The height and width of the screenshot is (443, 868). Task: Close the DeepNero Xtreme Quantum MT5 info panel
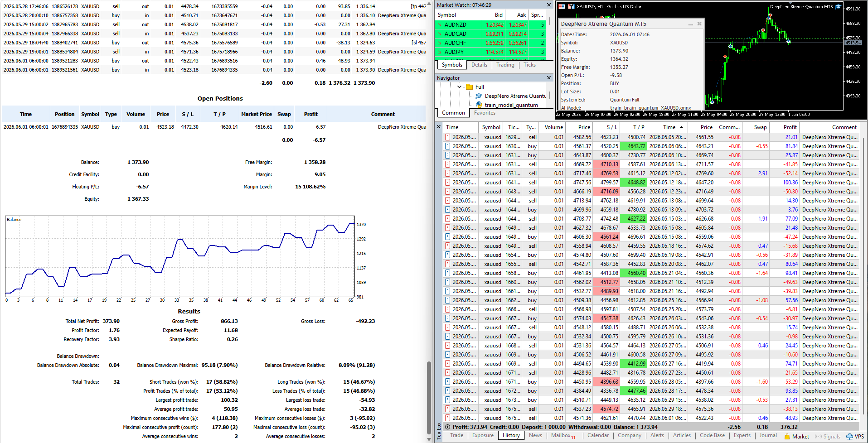click(699, 24)
